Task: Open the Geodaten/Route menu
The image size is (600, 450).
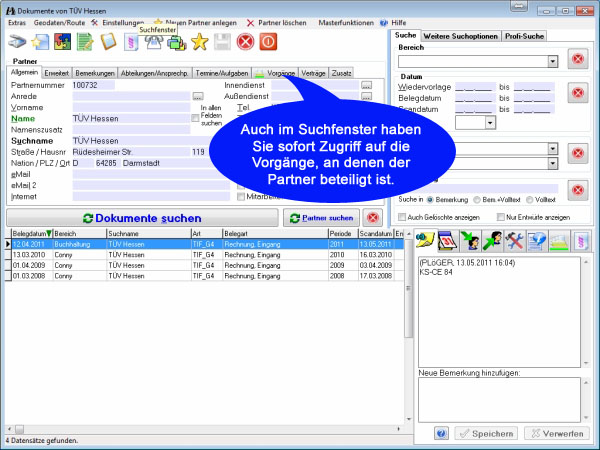Action: [x=59, y=23]
